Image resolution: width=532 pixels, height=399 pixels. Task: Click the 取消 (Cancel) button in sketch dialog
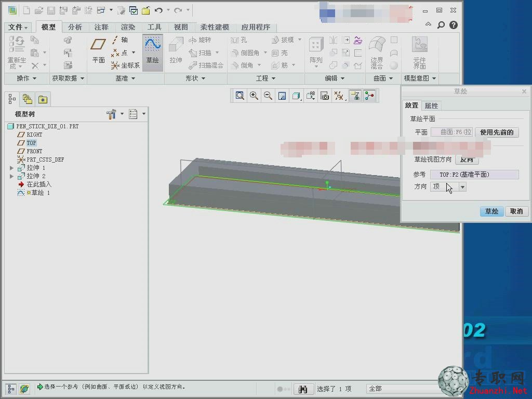pyautogui.click(x=516, y=211)
